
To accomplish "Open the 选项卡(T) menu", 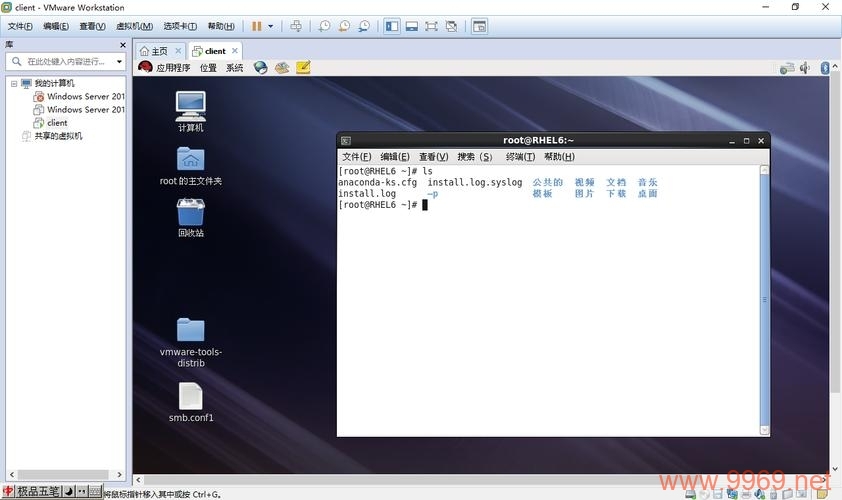I will pyautogui.click(x=180, y=26).
